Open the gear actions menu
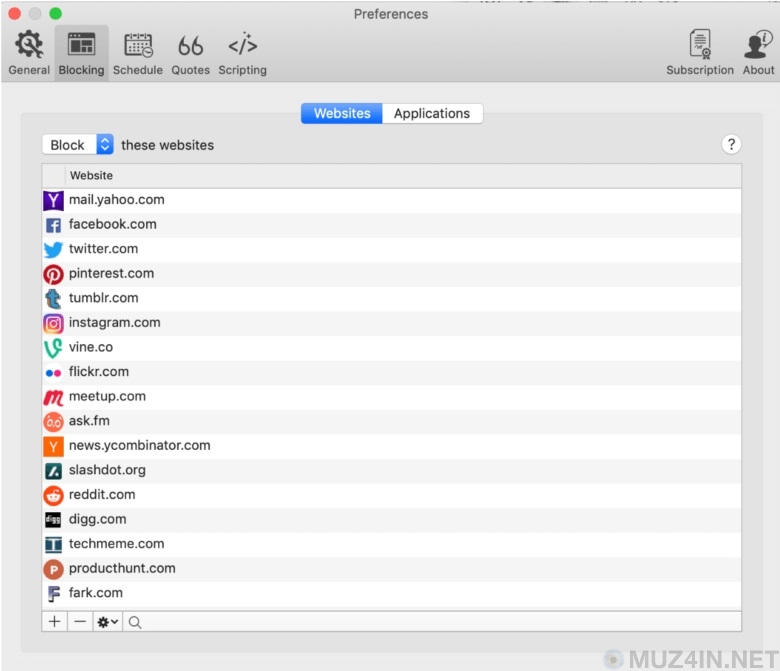The width and height of the screenshot is (780, 671). click(107, 622)
